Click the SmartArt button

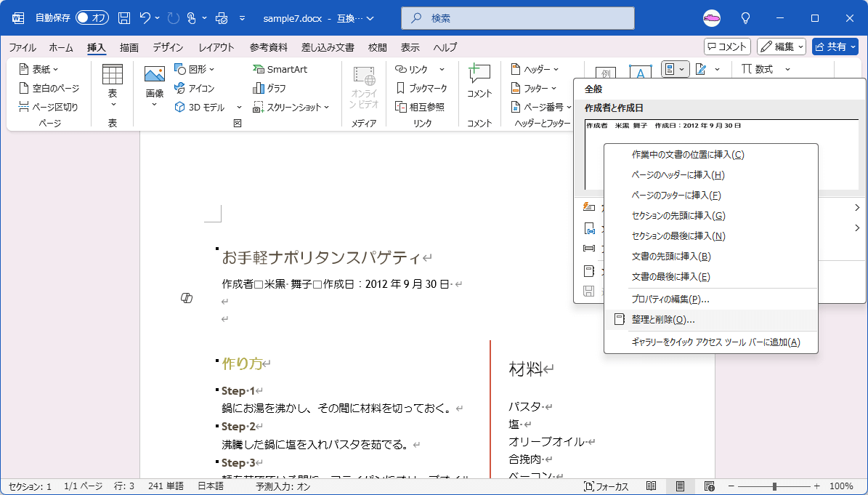click(280, 69)
